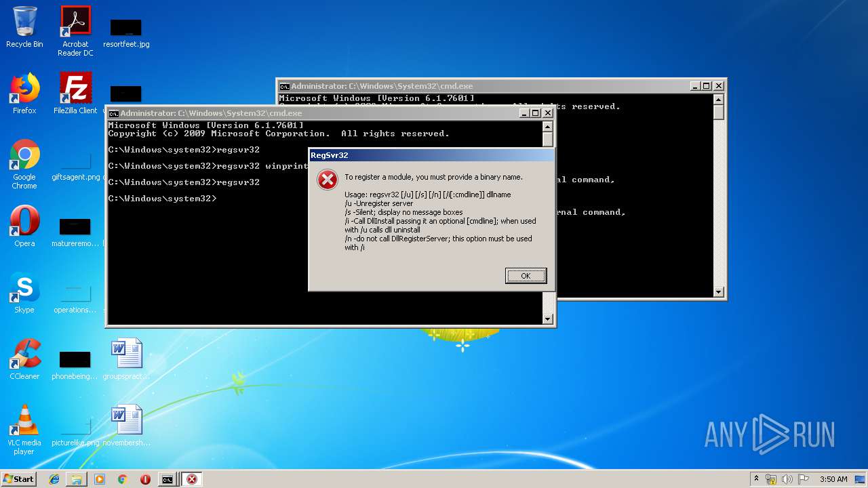Open the network status tray icon

(x=771, y=479)
